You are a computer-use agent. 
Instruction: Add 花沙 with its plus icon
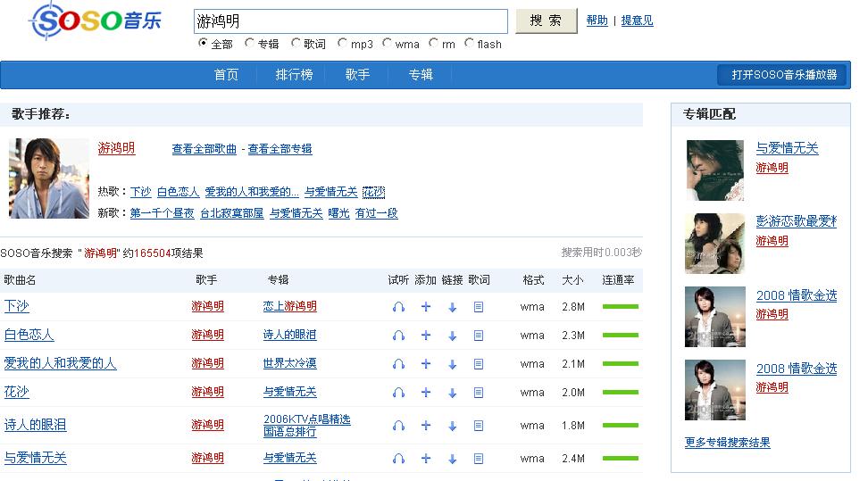[426, 393]
